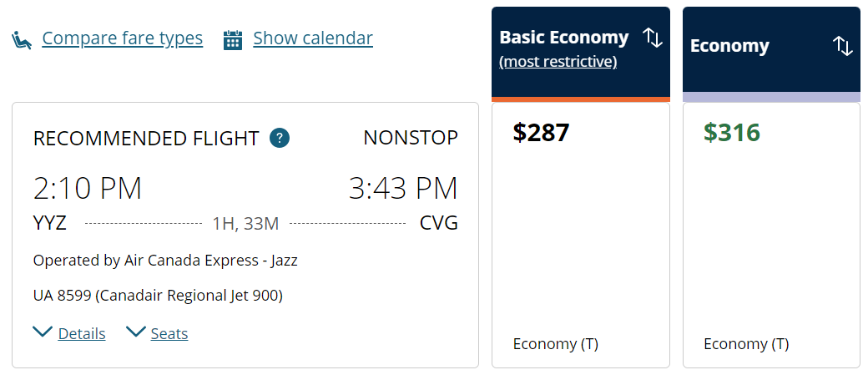
Task: Expand flight info with the Details chevron
Action: [43, 332]
